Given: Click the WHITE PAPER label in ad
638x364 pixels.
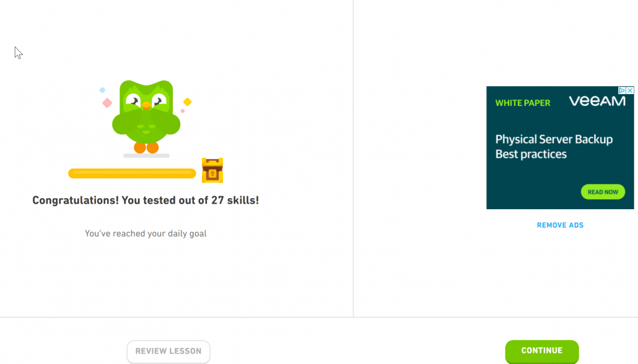Looking at the screenshot, I should click(x=522, y=103).
